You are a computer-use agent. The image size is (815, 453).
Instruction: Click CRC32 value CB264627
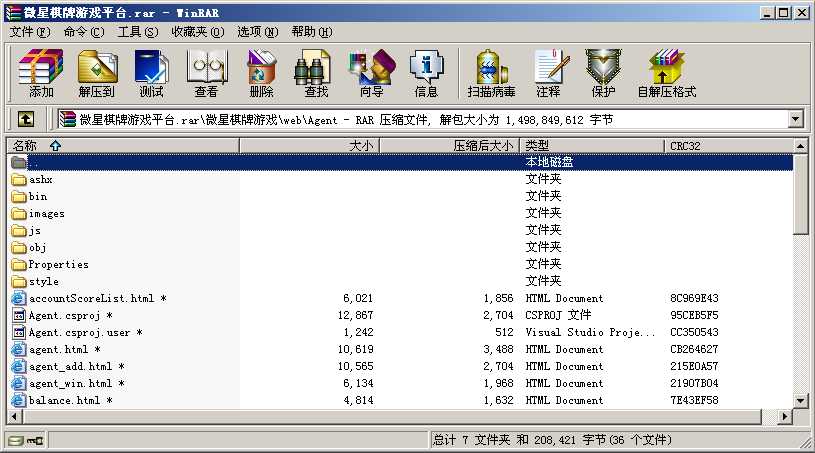pos(694,349)
